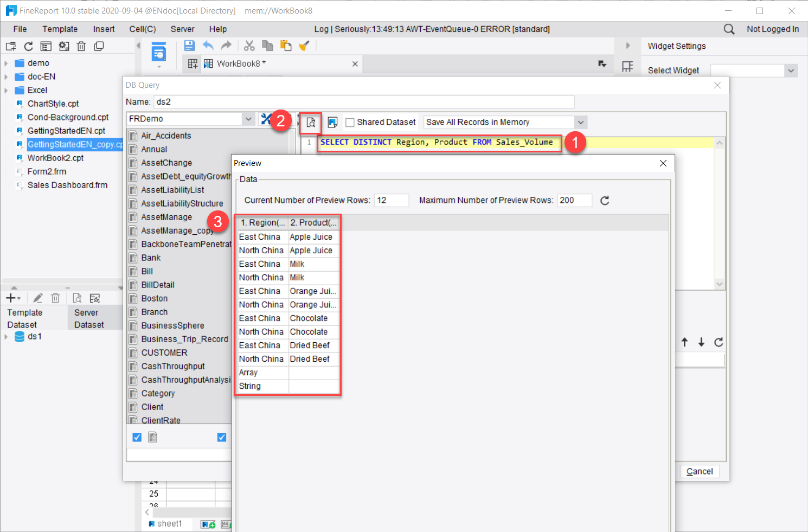Click the Cancel button
The width and height of the screenshot is (808, 532).
[700, 471]
